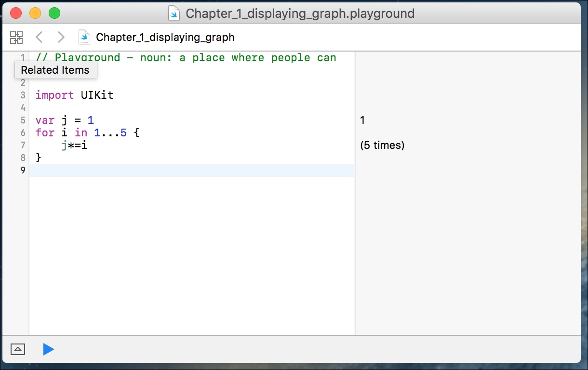Viewport: 588px width, 370px height.
Task: Click the playground document icon in title bar
Action: coord(174,13)
